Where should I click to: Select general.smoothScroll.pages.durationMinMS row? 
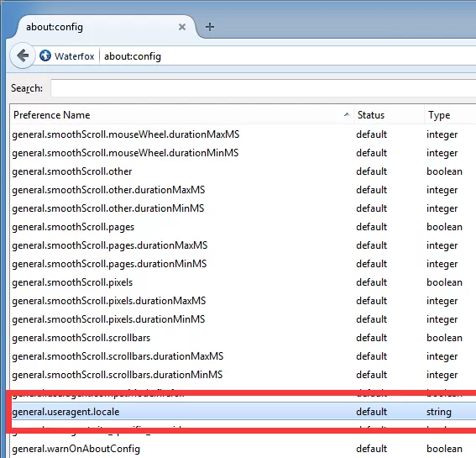click(243, 264)
